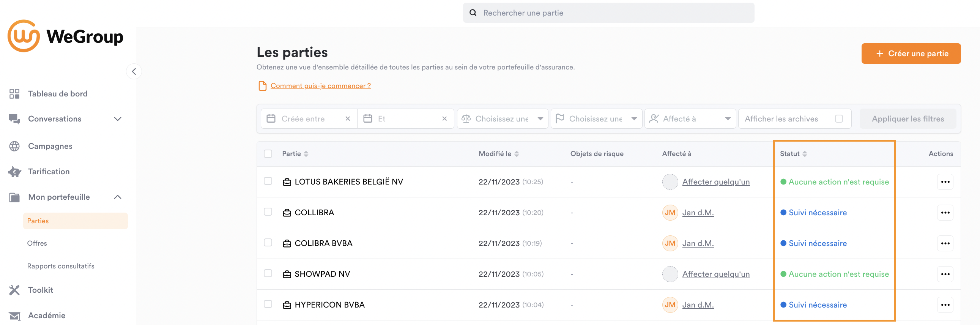Click the Toolkit tools icon
The image size is (980, 325).
coord(14,290)
